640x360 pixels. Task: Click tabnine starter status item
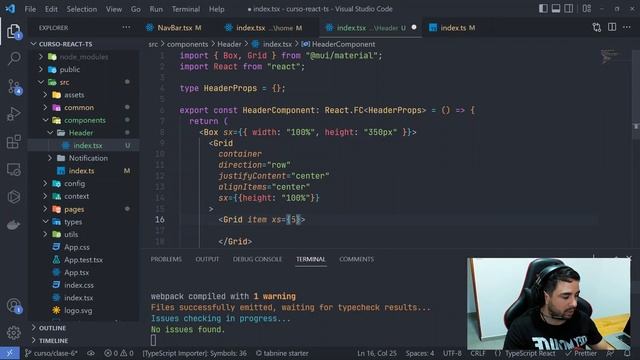pos(282,353)
